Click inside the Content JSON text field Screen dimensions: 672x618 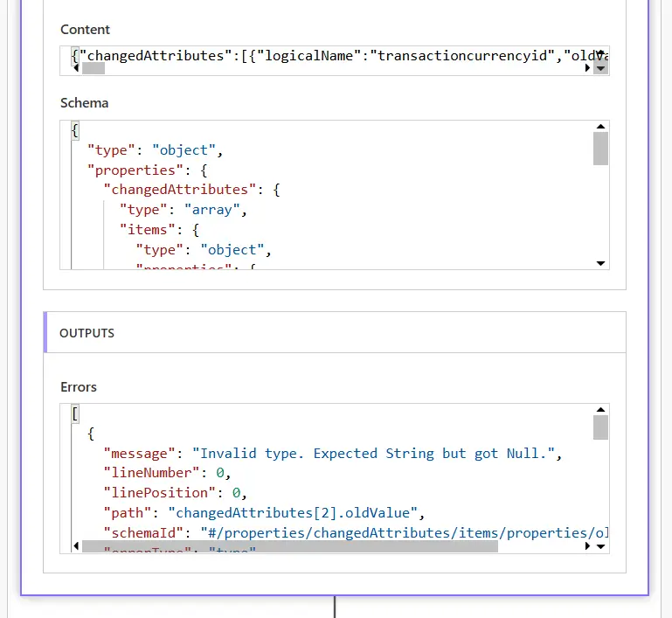pos(332,56)
